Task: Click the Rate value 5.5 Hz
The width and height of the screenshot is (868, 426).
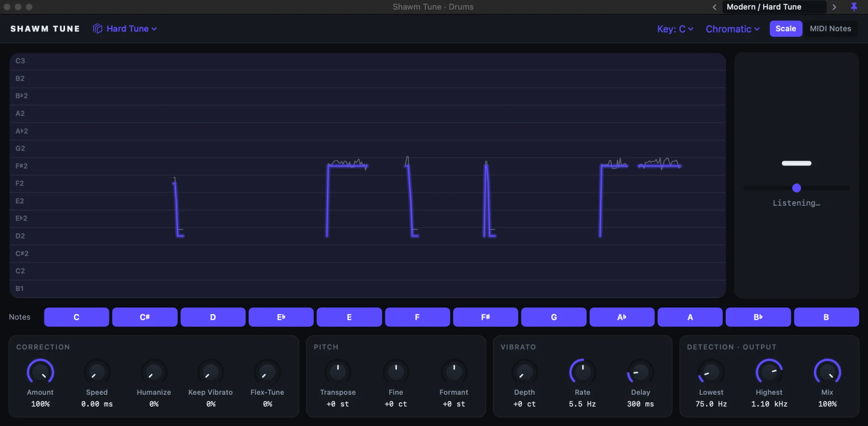Action: (x=583, y=404)
